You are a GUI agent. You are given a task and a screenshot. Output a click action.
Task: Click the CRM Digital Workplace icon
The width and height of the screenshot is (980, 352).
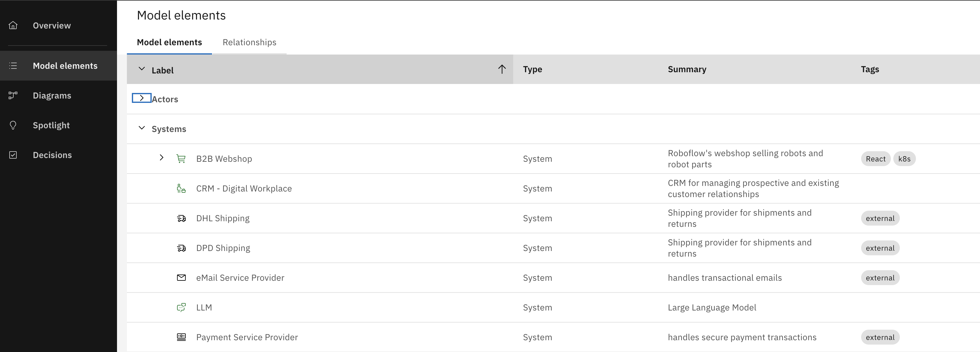tap(181, 189)
